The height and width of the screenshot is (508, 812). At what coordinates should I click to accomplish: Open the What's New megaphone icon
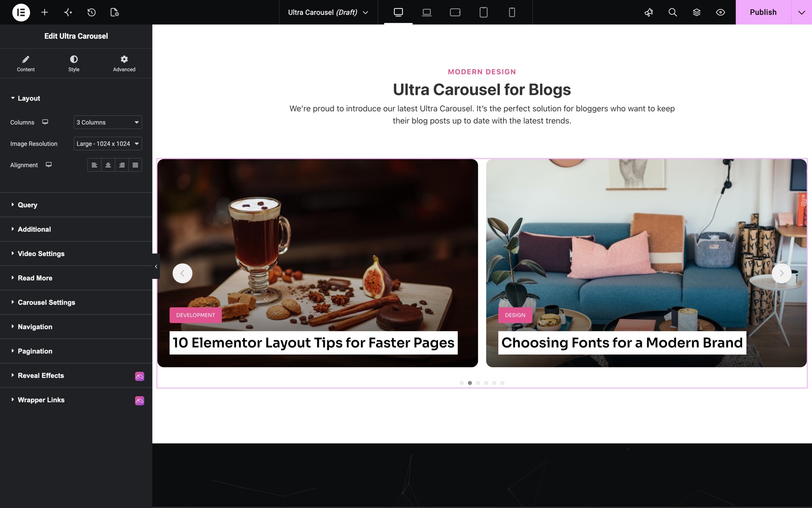(649, 12)
